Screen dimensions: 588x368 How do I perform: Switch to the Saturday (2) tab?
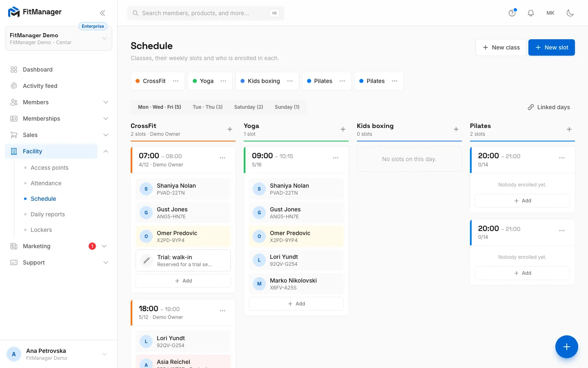(x=249, y=107)
